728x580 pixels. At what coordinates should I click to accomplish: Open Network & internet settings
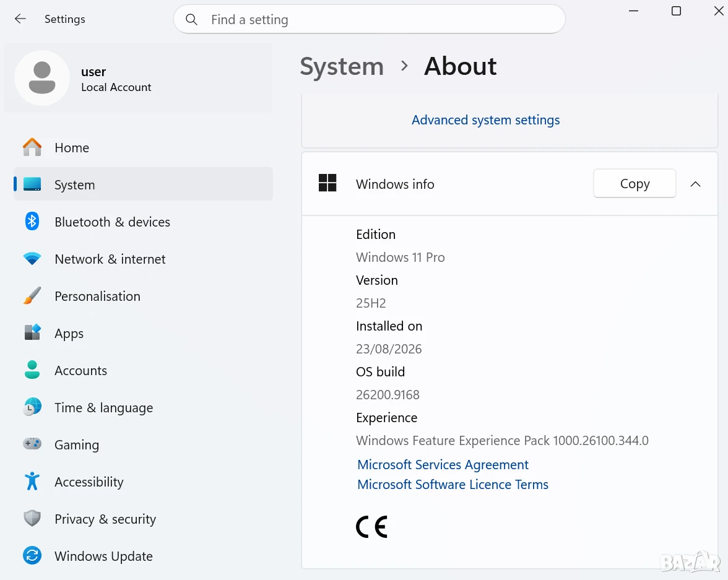(x=110, y=259)
